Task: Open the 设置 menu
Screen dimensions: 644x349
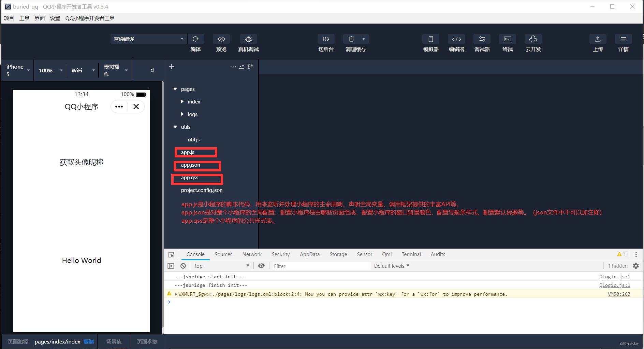Action: (x=55, y=18)
